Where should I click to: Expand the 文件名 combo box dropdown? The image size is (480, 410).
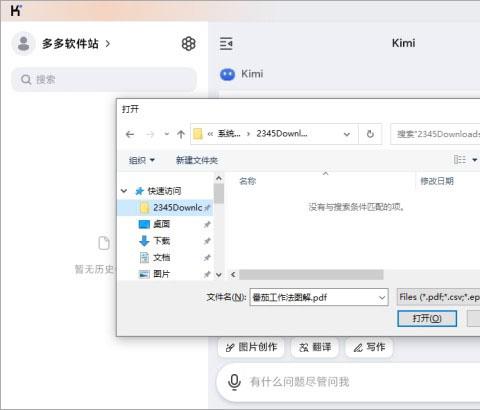click(382, 297)
